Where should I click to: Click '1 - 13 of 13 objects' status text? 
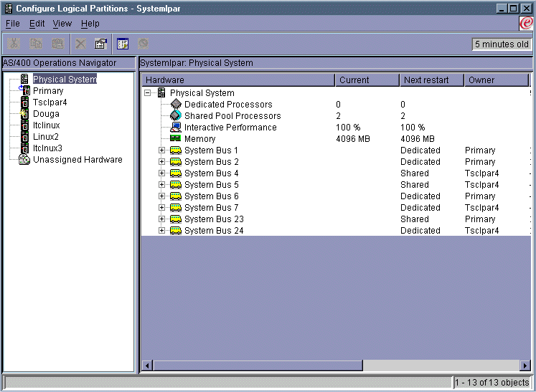[x=492, y=382]
